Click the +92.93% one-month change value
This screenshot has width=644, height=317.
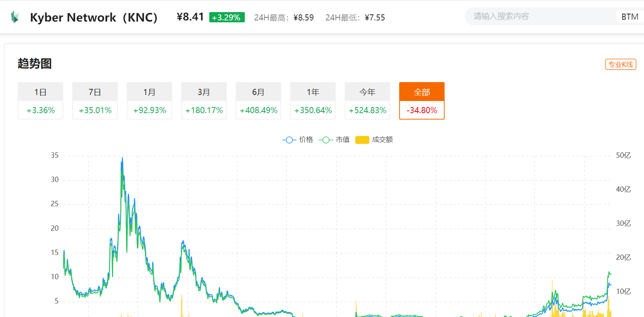tap(149, 110)
